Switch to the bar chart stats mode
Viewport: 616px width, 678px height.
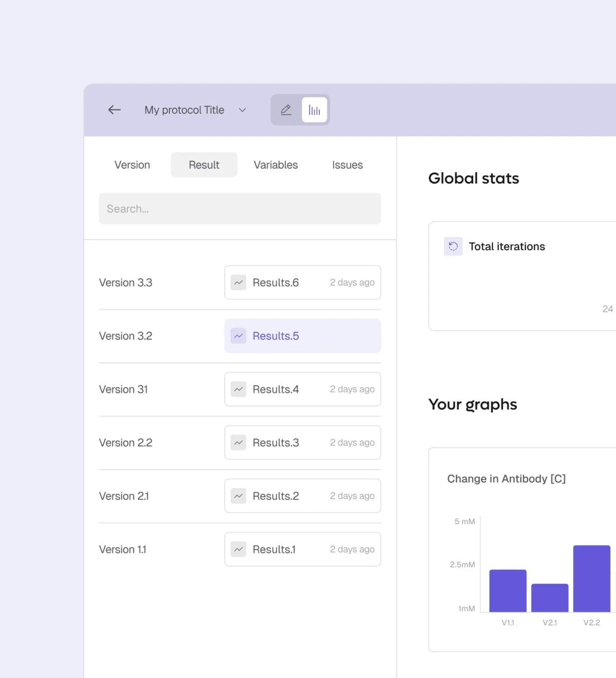tap(314, 110)
